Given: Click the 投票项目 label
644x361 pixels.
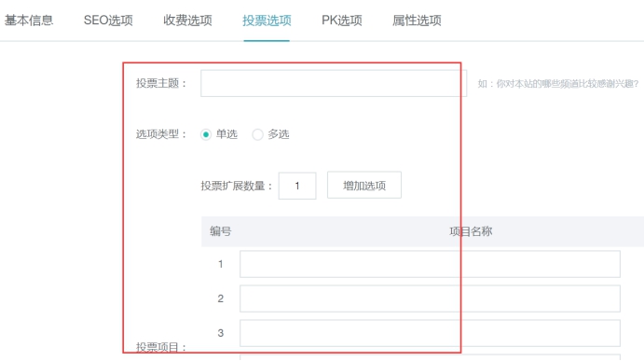Looking at the screenshot, I should (x=161, y=347).
